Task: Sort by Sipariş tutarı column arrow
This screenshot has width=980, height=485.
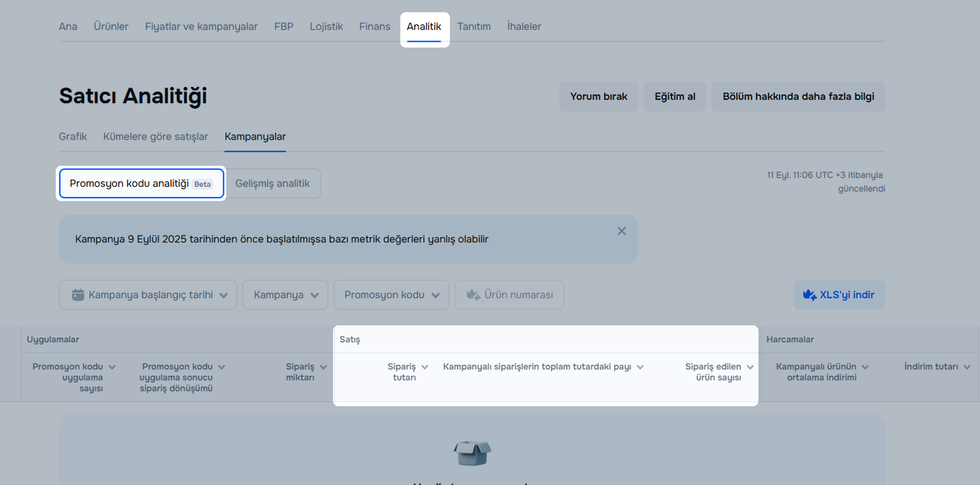Action: point(424,367)
